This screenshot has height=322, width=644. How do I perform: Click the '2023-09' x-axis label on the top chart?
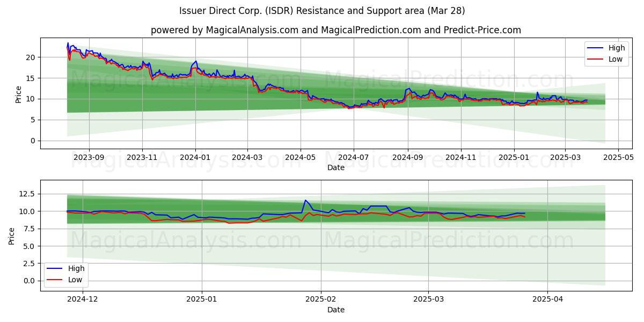tap(89, 158)
